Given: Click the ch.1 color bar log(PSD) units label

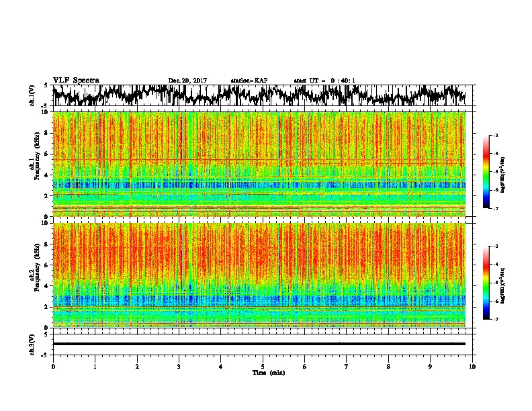Looking at the screenshot, I should point(503,175).
